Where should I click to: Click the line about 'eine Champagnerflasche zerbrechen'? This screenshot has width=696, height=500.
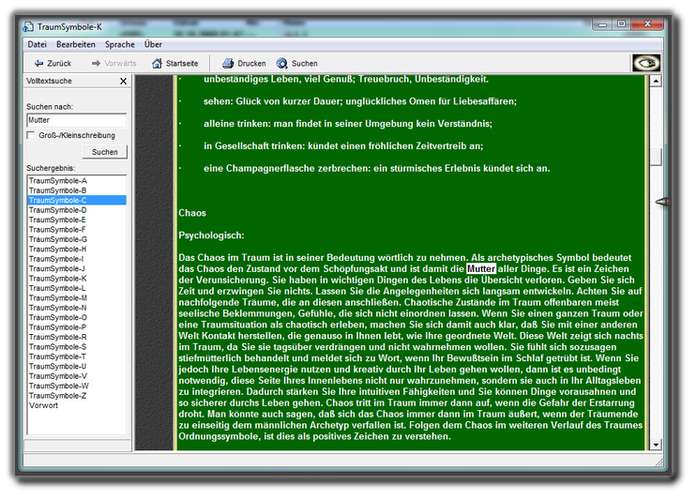[376, 168]
